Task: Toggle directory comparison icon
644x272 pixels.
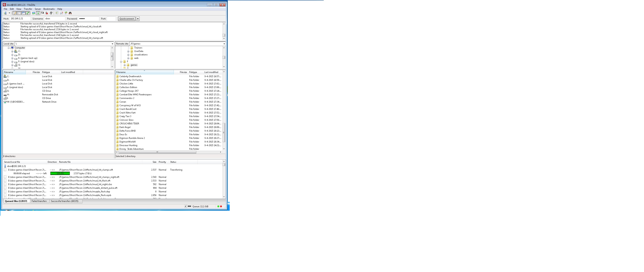Action: pyautogui.click(x=61, y=13)
